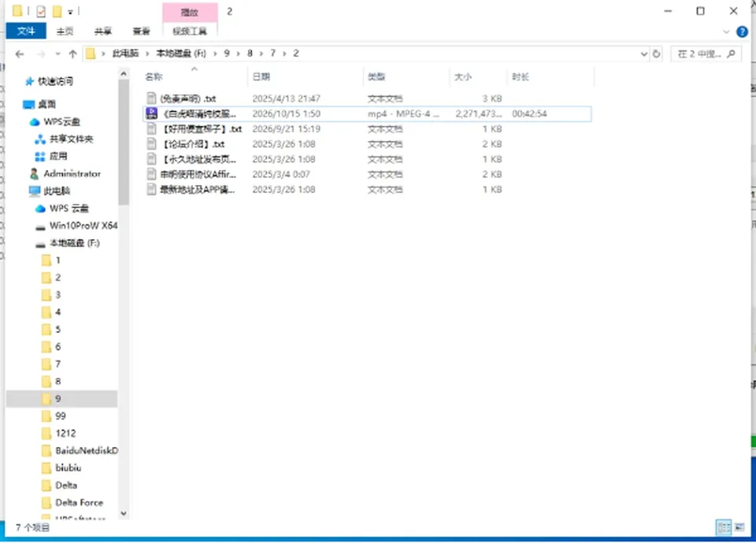This screenshot has width=756, height=543.
Task: Switch to the details view layout button
Action: (x=724, y=527)
